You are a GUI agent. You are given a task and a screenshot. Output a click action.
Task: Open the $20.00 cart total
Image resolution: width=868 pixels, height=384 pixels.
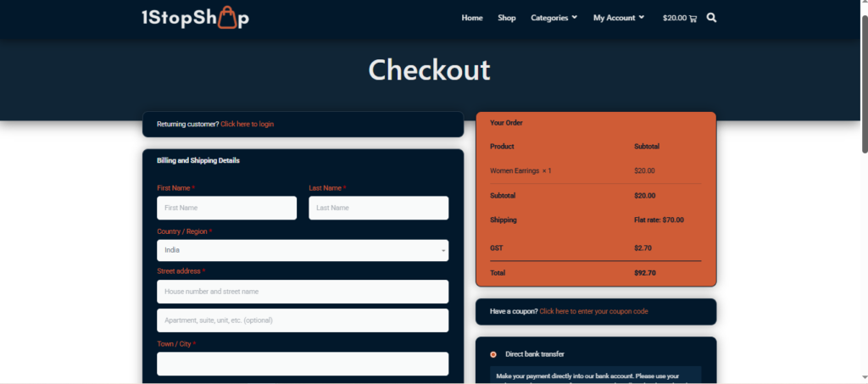[675, 18]
